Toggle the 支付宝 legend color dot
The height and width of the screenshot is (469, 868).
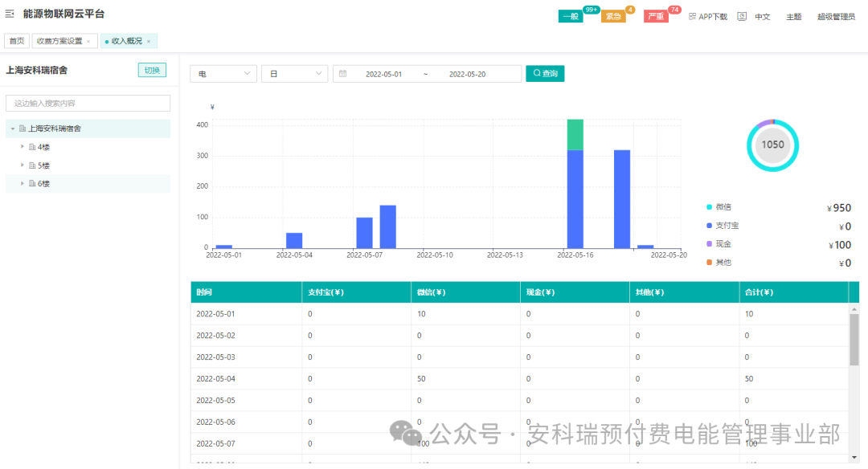point(709,225)
